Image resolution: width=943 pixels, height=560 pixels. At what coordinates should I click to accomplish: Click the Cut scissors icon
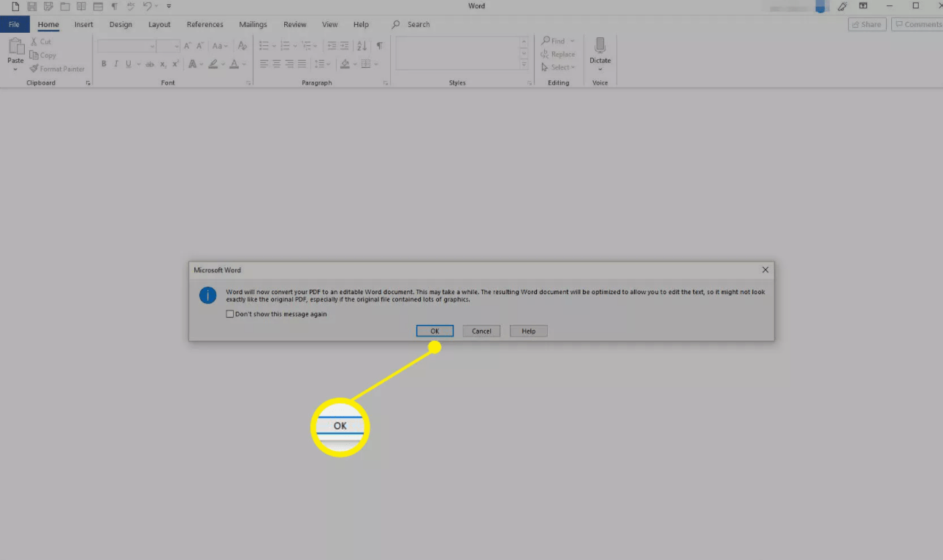coord(34,42)
